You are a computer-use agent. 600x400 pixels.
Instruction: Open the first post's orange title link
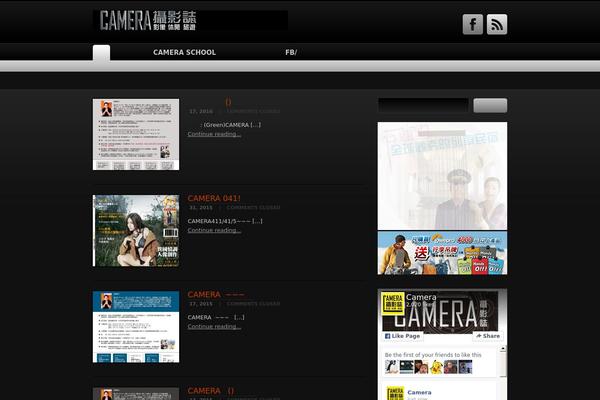[228, 102]
